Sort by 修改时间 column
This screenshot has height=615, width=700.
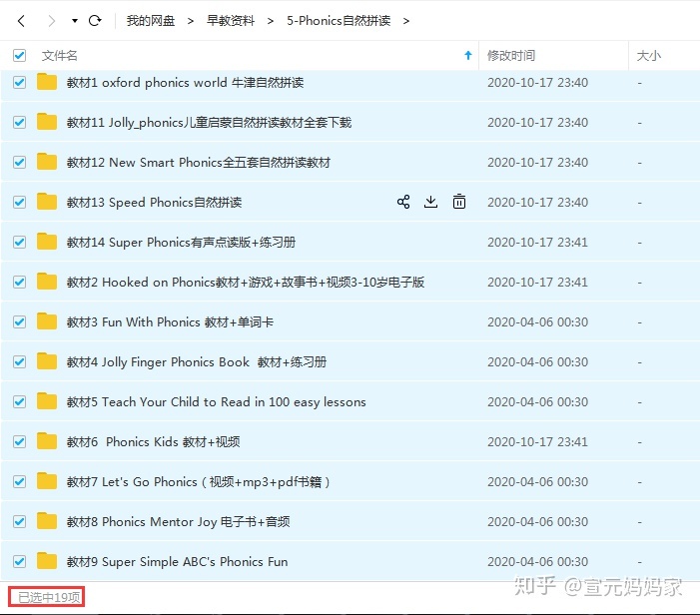511,56
